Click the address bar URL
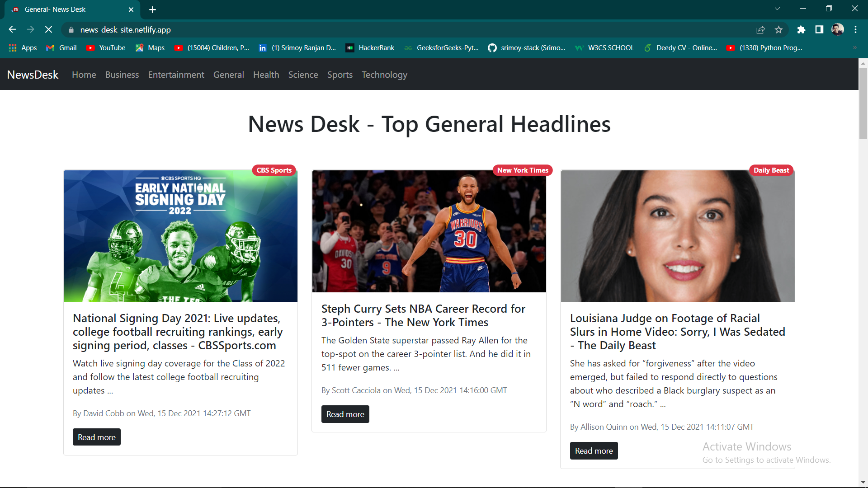Viewport: 868px width, 488px height. point(125,30)
